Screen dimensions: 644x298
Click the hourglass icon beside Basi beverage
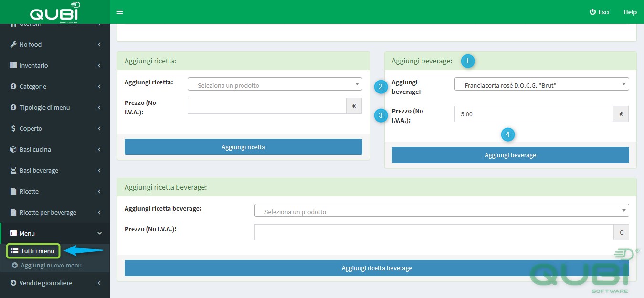(x=13, y=170)
